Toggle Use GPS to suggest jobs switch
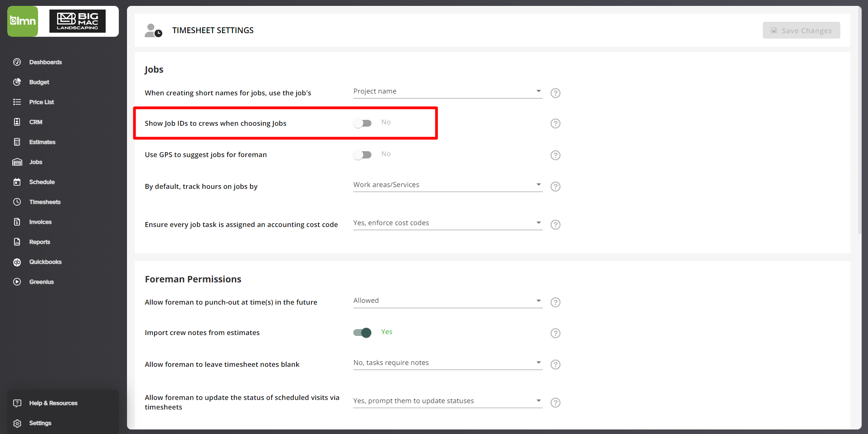The image size is (868, 434). [x=362, y=155]
